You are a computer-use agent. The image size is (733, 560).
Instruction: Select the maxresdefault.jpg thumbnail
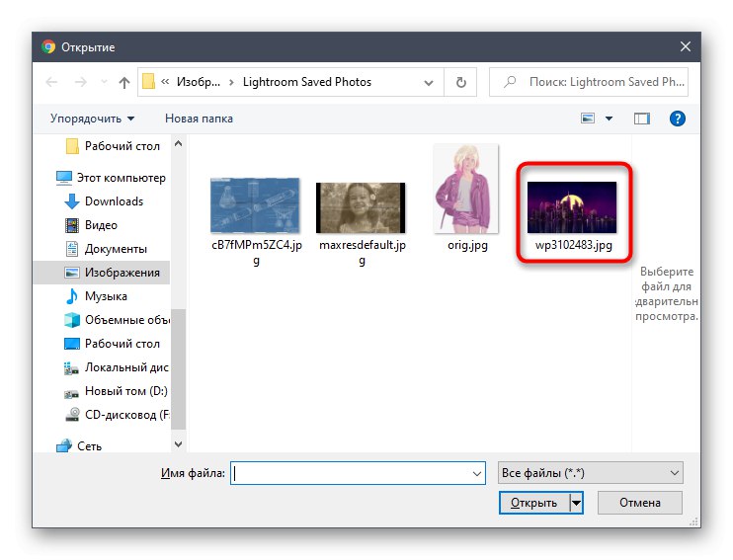click(361, 207)
